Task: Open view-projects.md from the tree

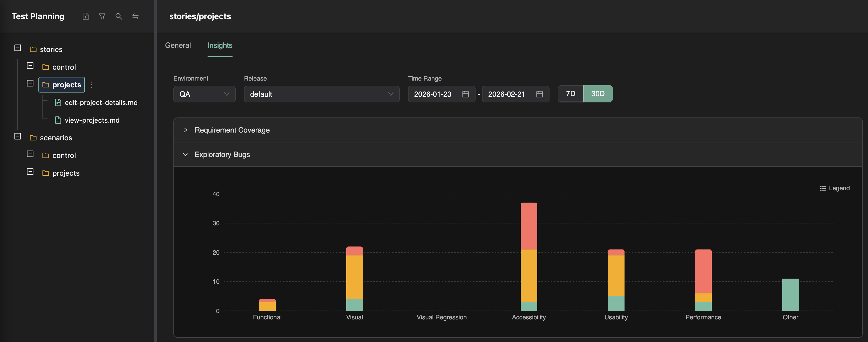Action: point(92,120)
